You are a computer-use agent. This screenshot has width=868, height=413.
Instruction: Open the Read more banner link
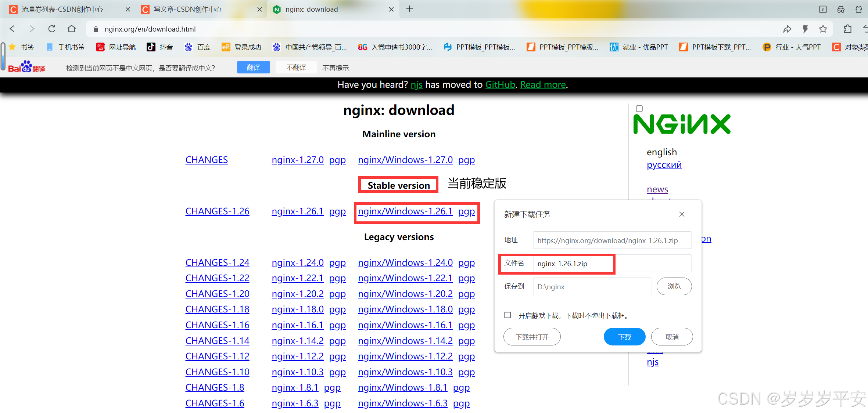pos(543,85)
